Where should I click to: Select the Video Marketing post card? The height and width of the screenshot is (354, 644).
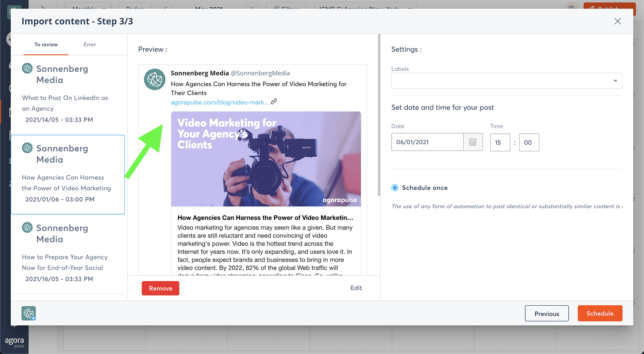coord(68,175)
